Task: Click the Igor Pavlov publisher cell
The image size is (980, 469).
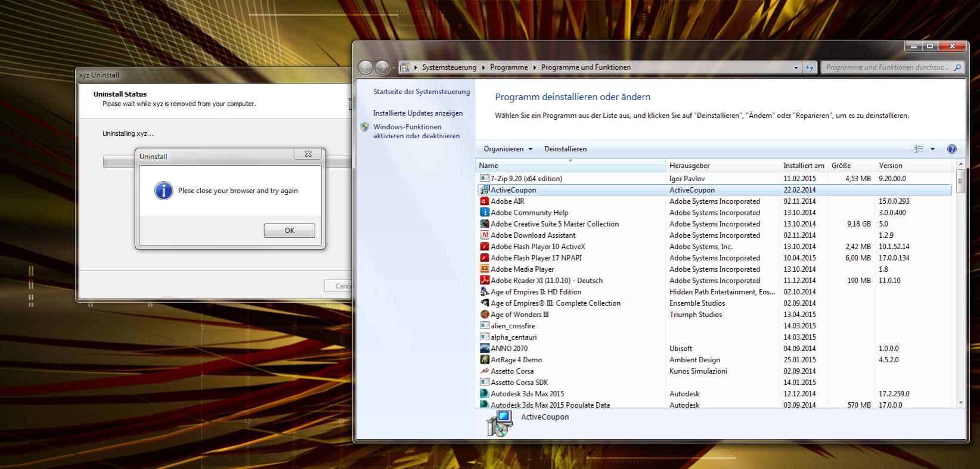Action: [687, 178]
